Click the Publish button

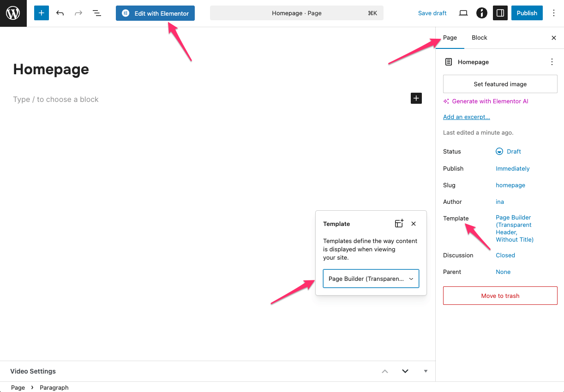pyautogui.click(x=527, y=13)
